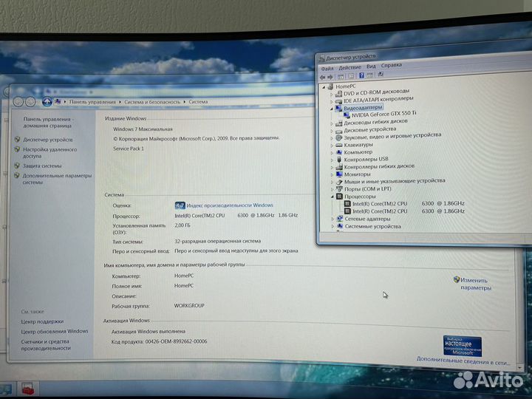This screenshot has height=399, width=532.
Task: Click the Мониторы monitor icon
Action: pyautogui.click(x=339, y=174)
